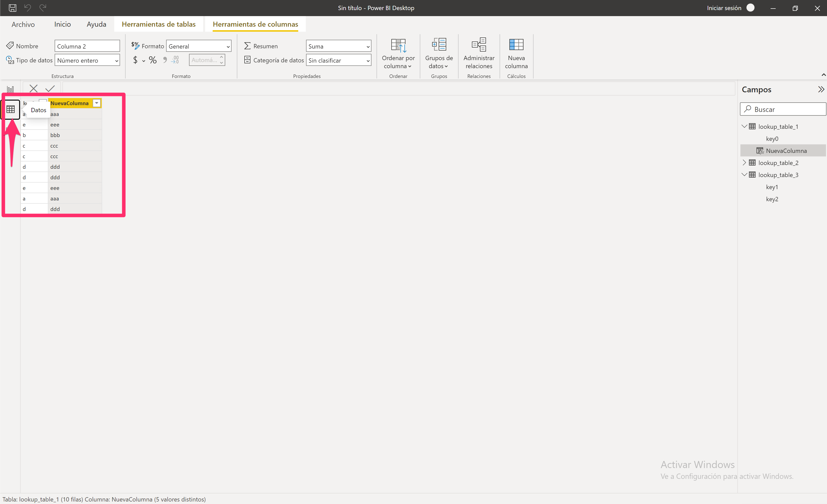The width and height of the screenshot is (827, 504).
Task: Apply currency format with the dollar icon
Action: (135, 60)
